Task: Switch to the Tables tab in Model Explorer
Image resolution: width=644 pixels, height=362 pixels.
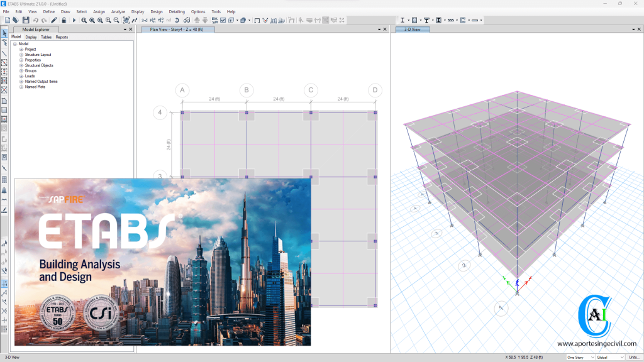Action: coord(46,37)
